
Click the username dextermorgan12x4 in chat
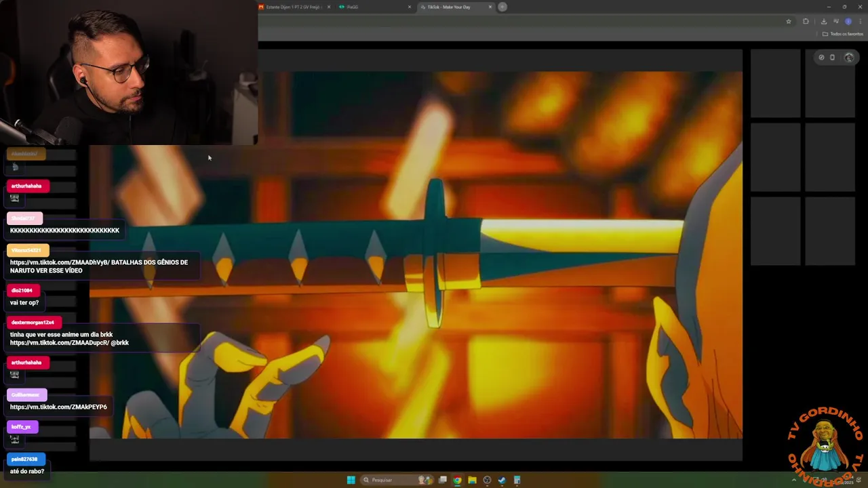[33, 323]
